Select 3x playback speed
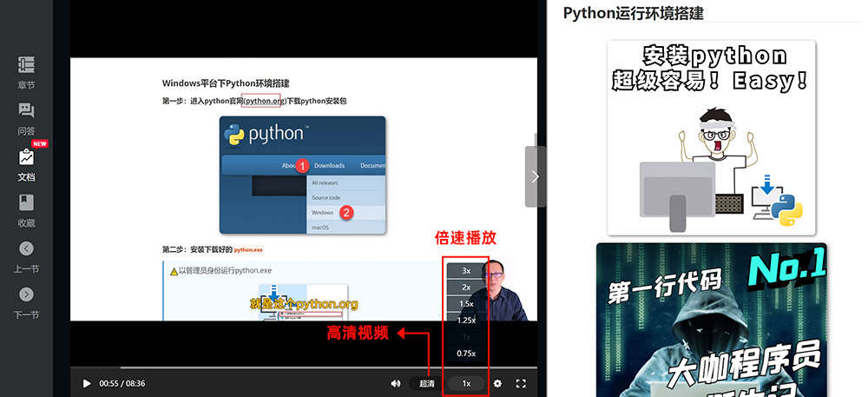Viewport: 868px width, 397px height. click(466, 270)
